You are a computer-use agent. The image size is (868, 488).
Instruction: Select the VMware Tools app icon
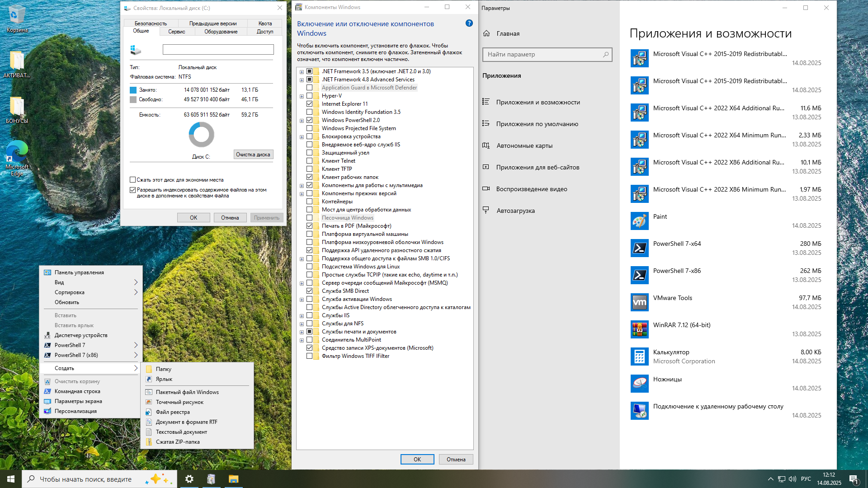tap(639, 302)
